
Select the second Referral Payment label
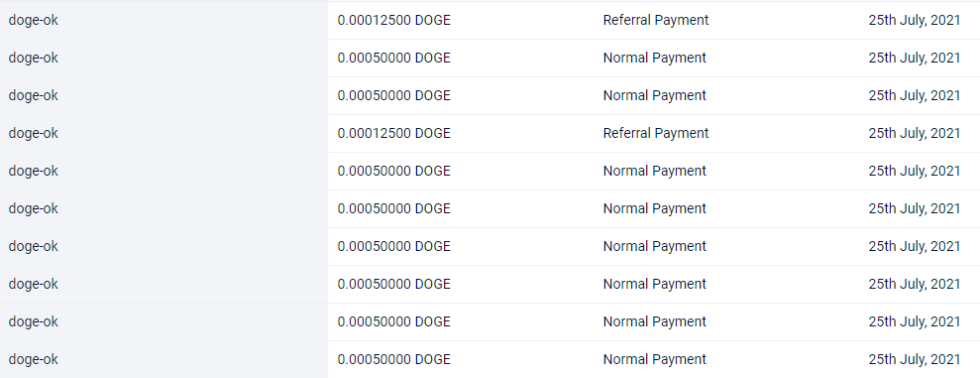656,133
